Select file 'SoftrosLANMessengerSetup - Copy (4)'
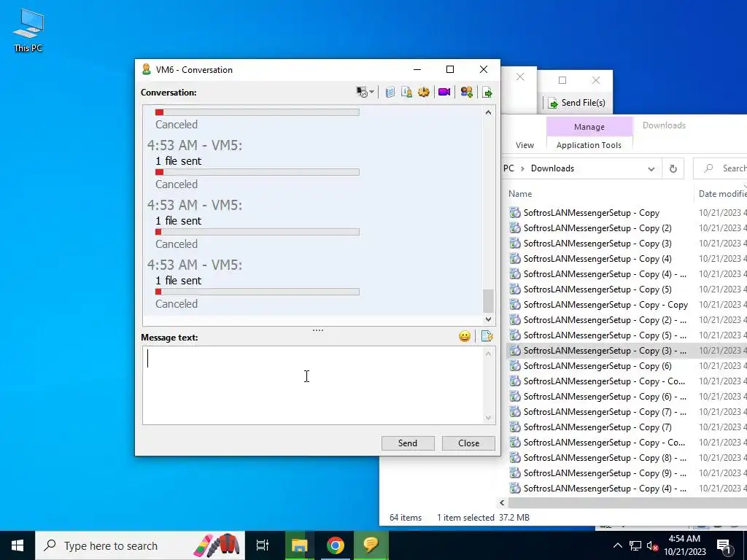 [x=597, y=259]
